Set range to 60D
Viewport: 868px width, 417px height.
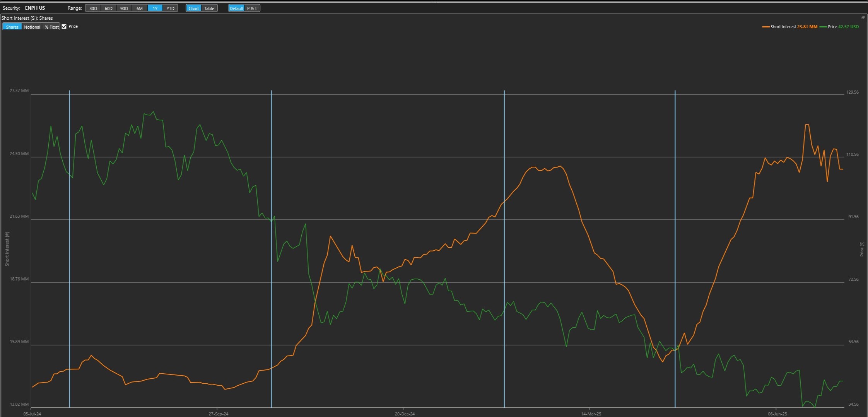[109, 8]
